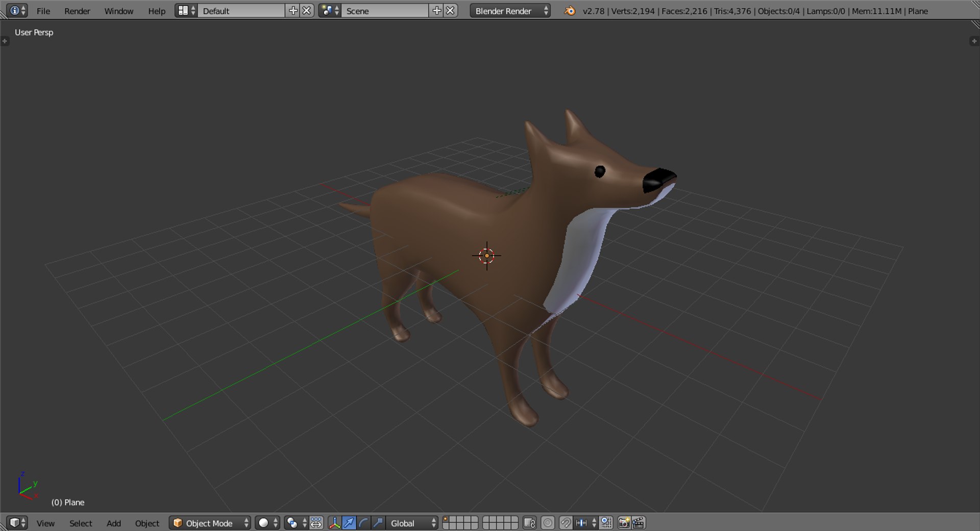Open the Object menu in 3D viewport header
Viewport: 980px width, 531px height.
click(x=147, y=523)
